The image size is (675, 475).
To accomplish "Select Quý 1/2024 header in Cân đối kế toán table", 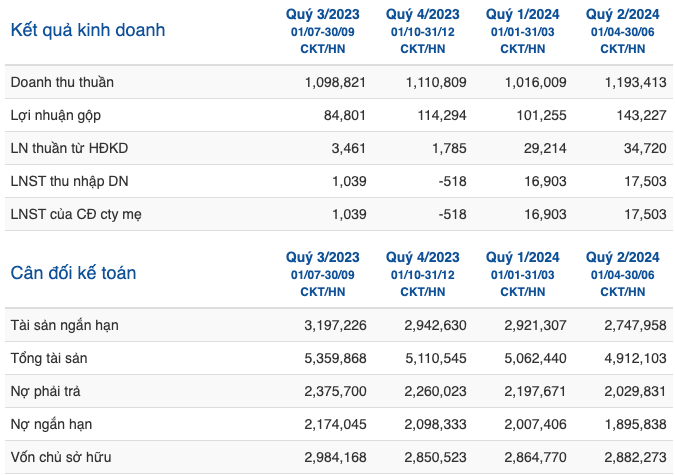I will [522, 257].
